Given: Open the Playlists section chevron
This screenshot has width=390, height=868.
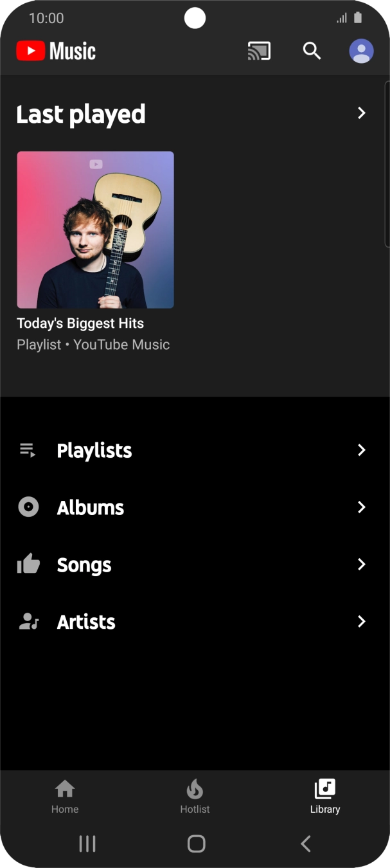Looking at the screenshot, I should [x=362, y=450].
